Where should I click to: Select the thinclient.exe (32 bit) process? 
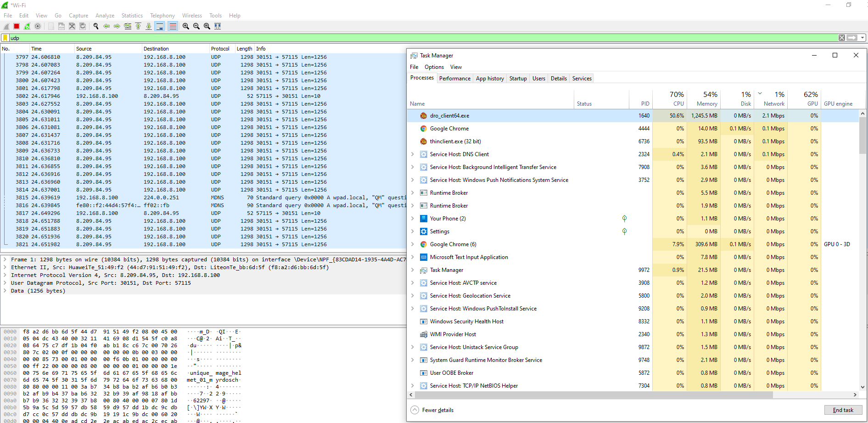click(x=633, y=141)
